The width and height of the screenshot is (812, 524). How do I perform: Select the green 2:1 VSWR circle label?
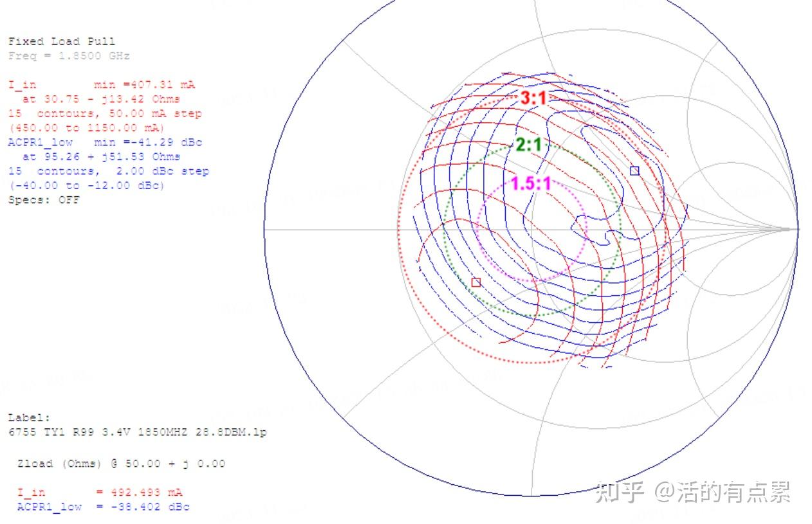529,145
